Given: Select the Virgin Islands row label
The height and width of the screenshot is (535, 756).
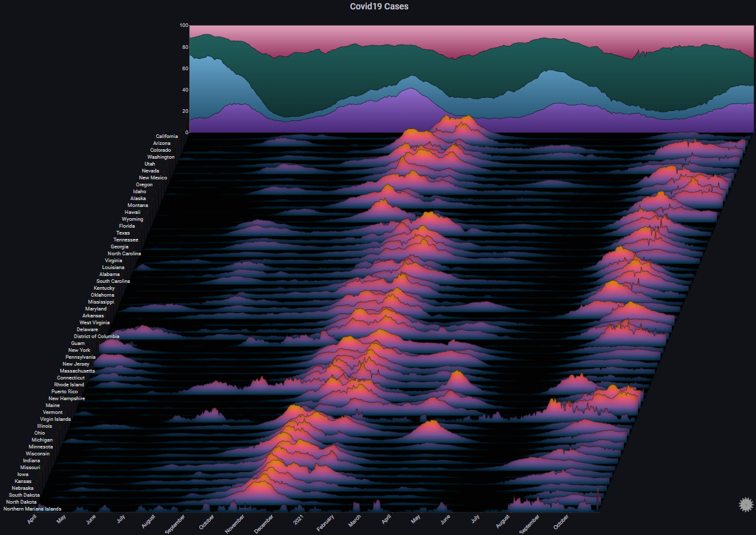Looking at the screenshot, I should [x=56, y=419].
